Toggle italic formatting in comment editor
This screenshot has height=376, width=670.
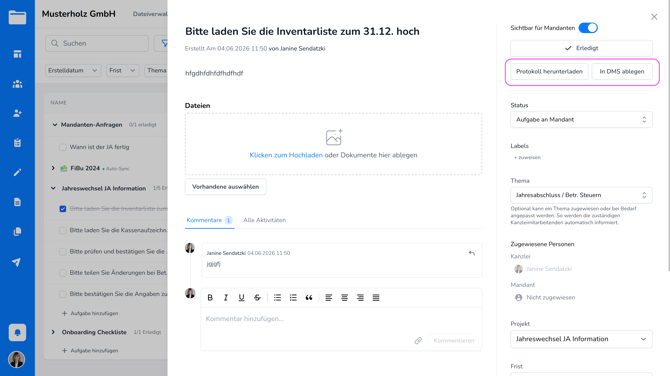[226, 298]
